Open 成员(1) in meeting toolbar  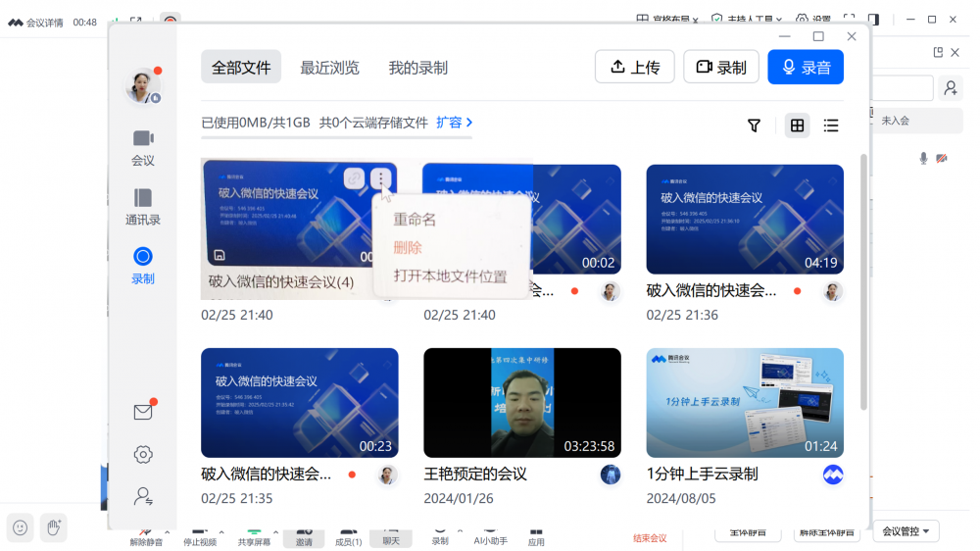pos(348,538)
